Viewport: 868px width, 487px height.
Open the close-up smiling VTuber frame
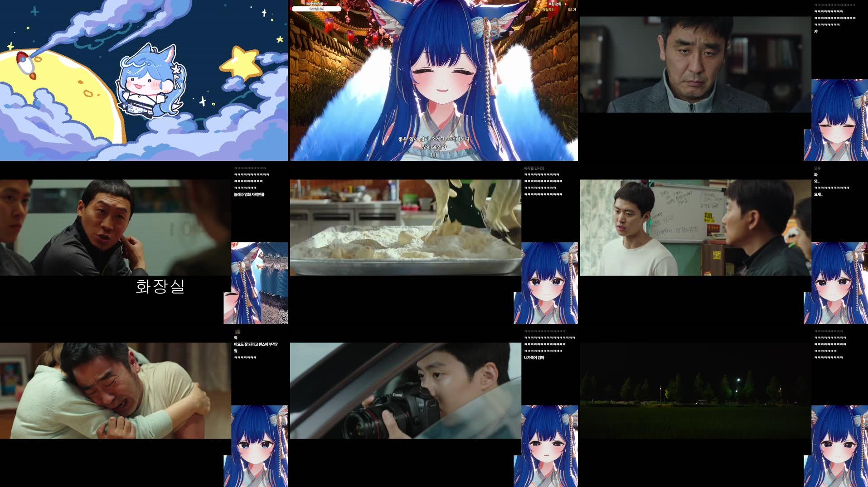coord(434,91)
